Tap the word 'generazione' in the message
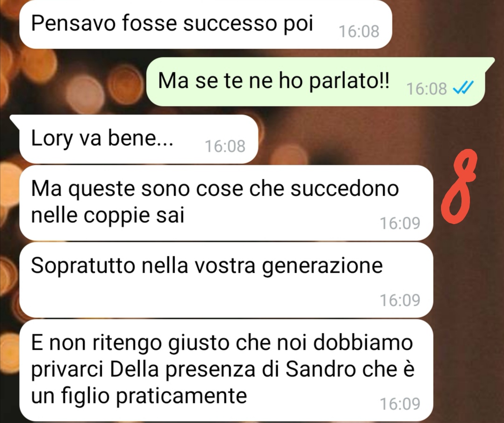This screenshot has width=504, height=423. [322, 267]
